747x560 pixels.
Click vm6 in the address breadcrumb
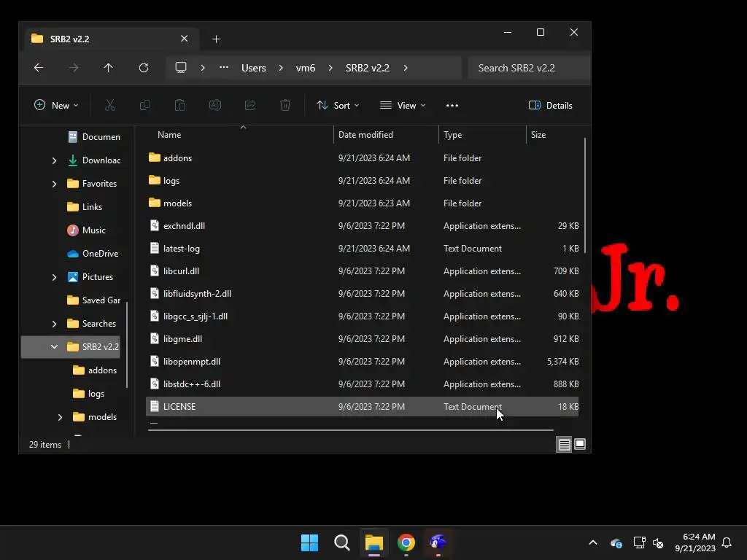tap(306, 68)
